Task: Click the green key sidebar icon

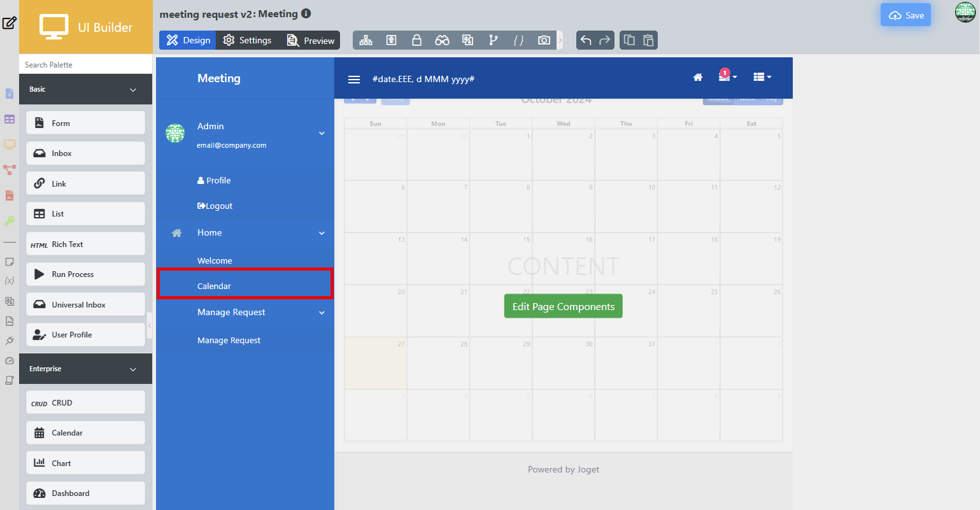Action: point(10,221)
